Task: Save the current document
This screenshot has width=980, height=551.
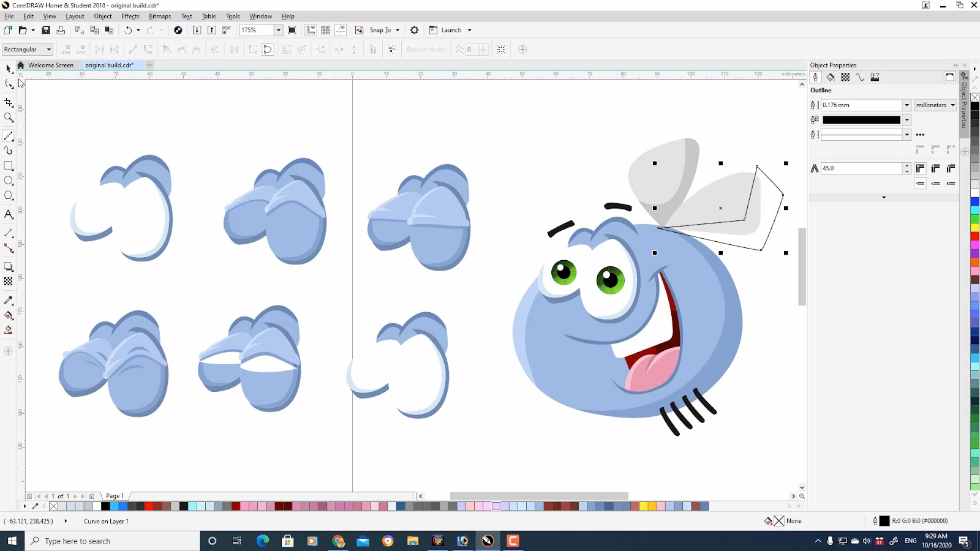Action: pos(45,30)
